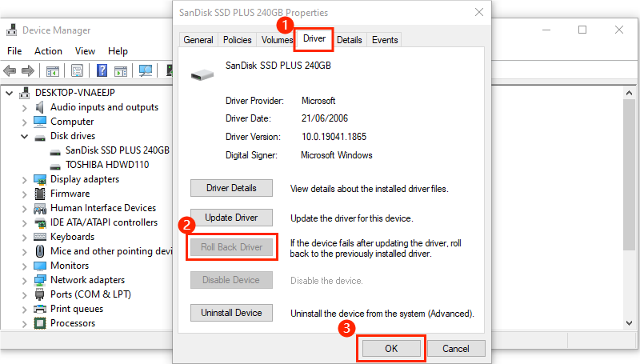The width and height of the screenshot is (640, 364).
Task: Open the Help menu in Device Manager
Action: point(118,51)
